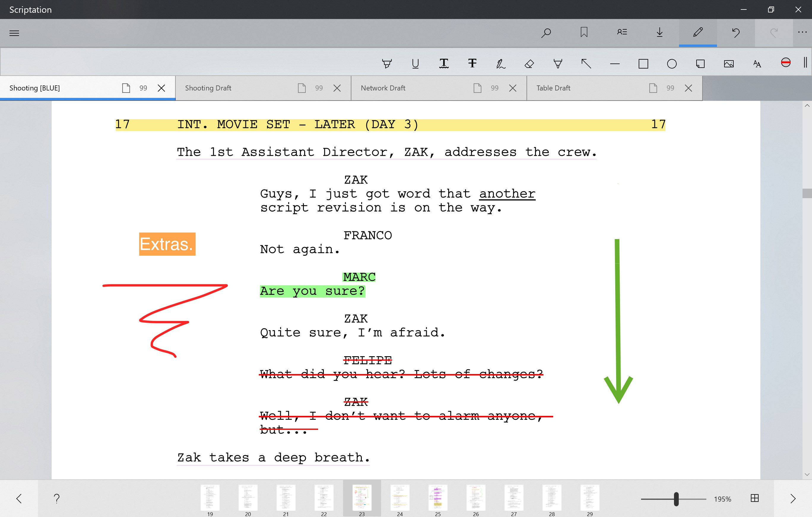Screen dimensions: 812x517
Task: Select the rectangle shape tool
Action: (x=643, y=63)
